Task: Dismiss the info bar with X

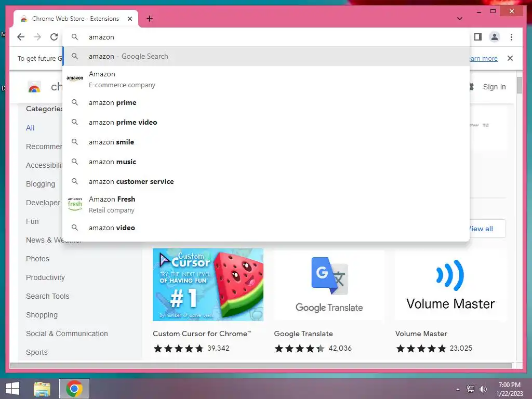Action: click(x=510, y=58)
